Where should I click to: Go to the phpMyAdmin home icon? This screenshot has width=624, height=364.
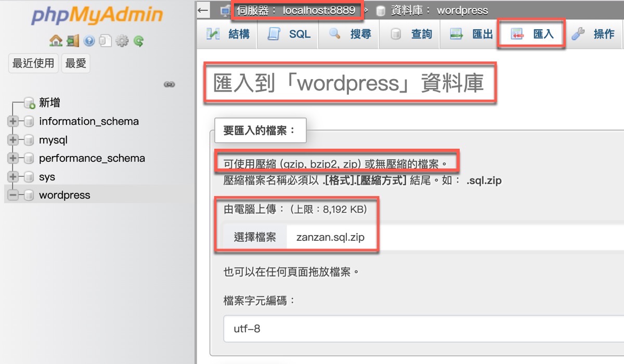56,41
